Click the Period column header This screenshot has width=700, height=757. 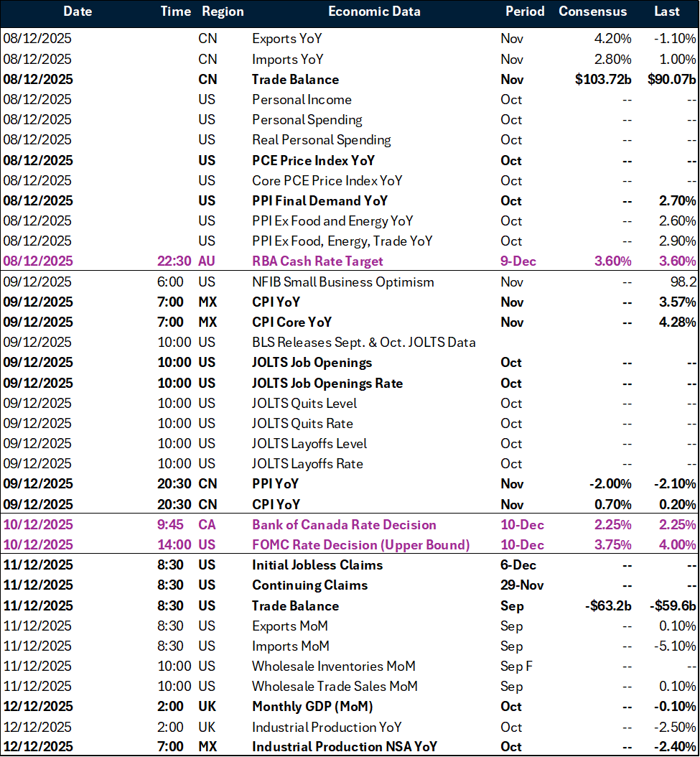pyautogui.click(x=525, y=11)
